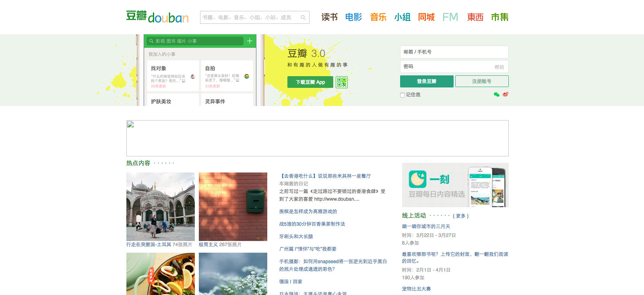This screenshot has width=644, height=295.
Task: Open the 市集 section
Action: click(500, 17)
